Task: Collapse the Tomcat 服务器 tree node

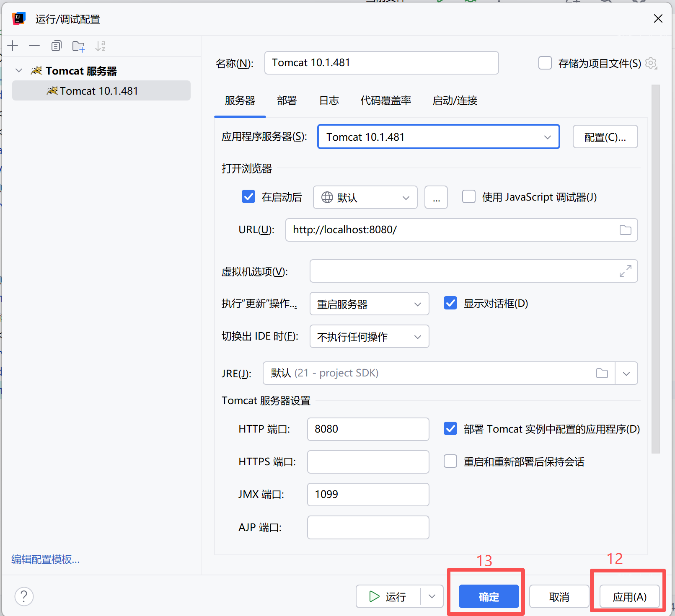Action: pos(19,71)
